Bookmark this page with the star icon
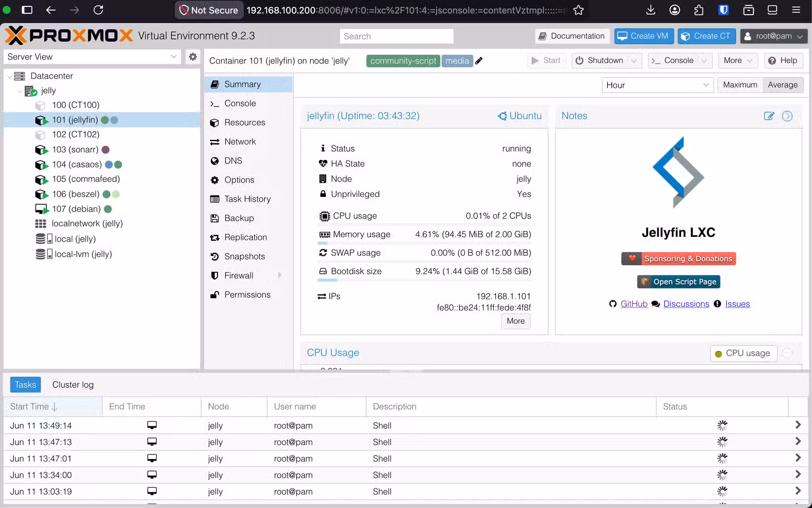 578,10
